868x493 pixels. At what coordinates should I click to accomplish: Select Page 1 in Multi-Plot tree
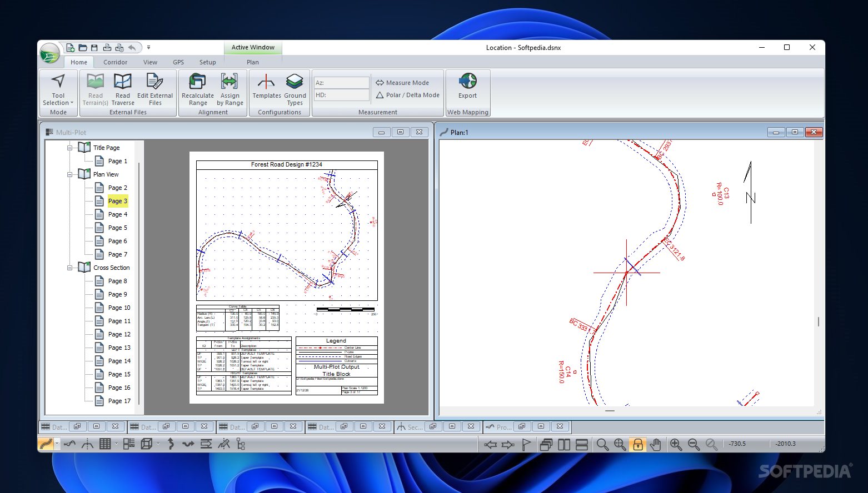(117, 161)
